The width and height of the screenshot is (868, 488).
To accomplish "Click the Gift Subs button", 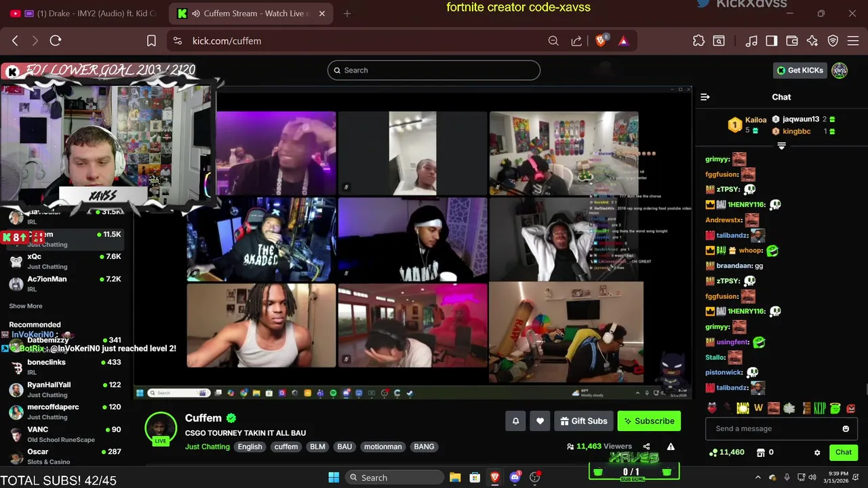I will click(584, 421).
